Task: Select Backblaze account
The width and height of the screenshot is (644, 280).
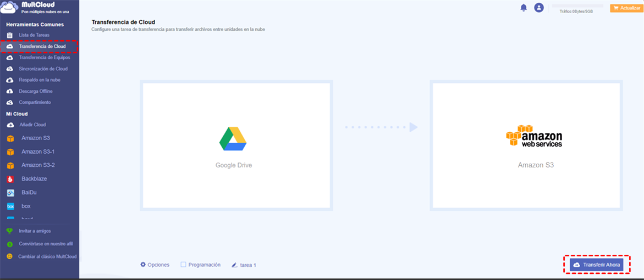Action: coord(34,179)
